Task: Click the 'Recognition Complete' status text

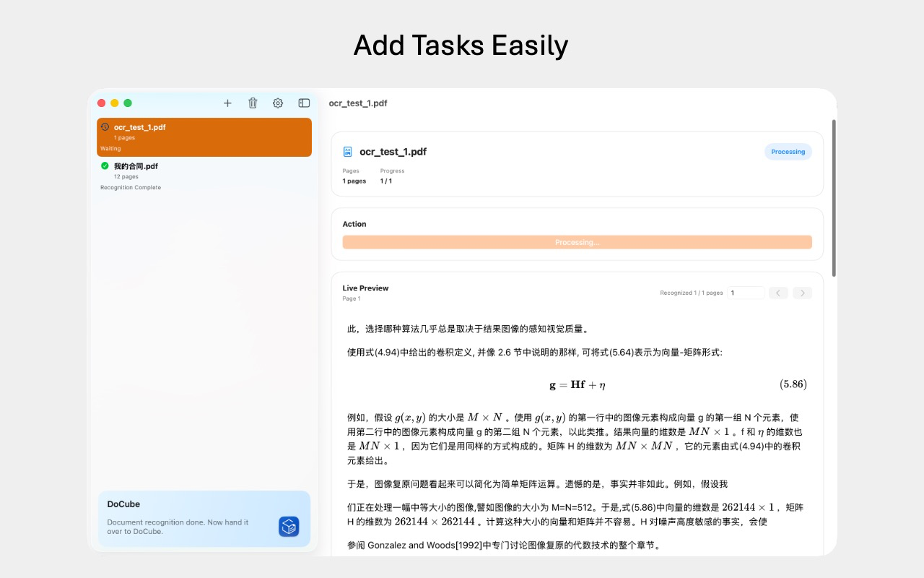Action: tap(131, 188)
